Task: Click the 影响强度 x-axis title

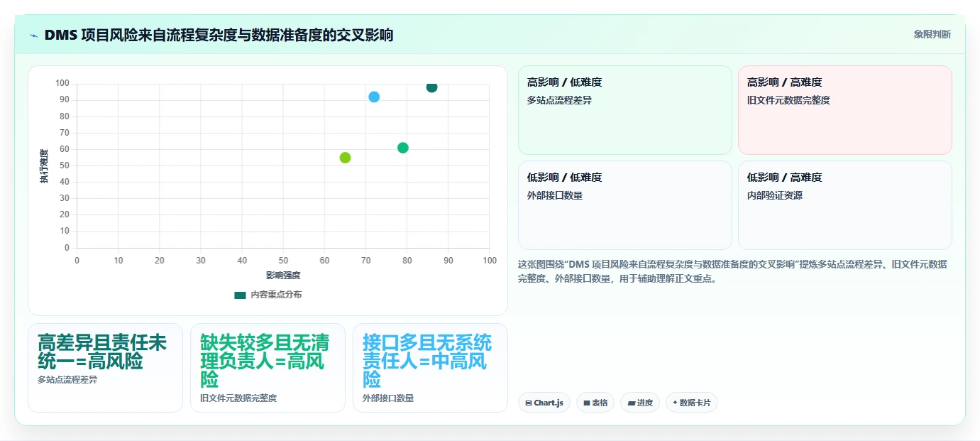Action: [x=283, y=276]
